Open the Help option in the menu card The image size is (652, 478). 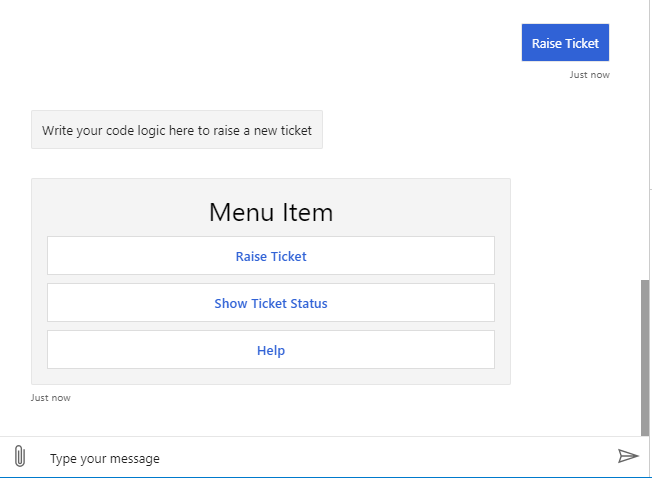tap(271, 350)
